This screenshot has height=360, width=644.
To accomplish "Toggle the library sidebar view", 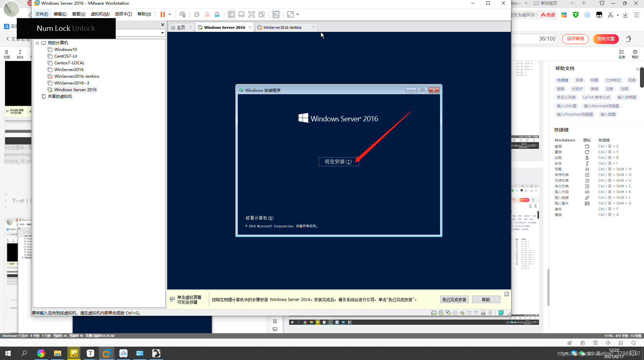I will point(231,14).
